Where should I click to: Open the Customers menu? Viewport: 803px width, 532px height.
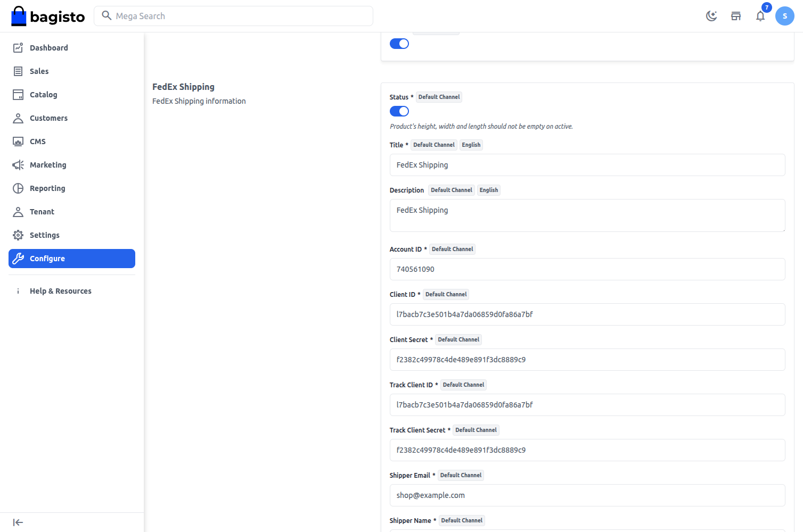(x=72, y=118)
